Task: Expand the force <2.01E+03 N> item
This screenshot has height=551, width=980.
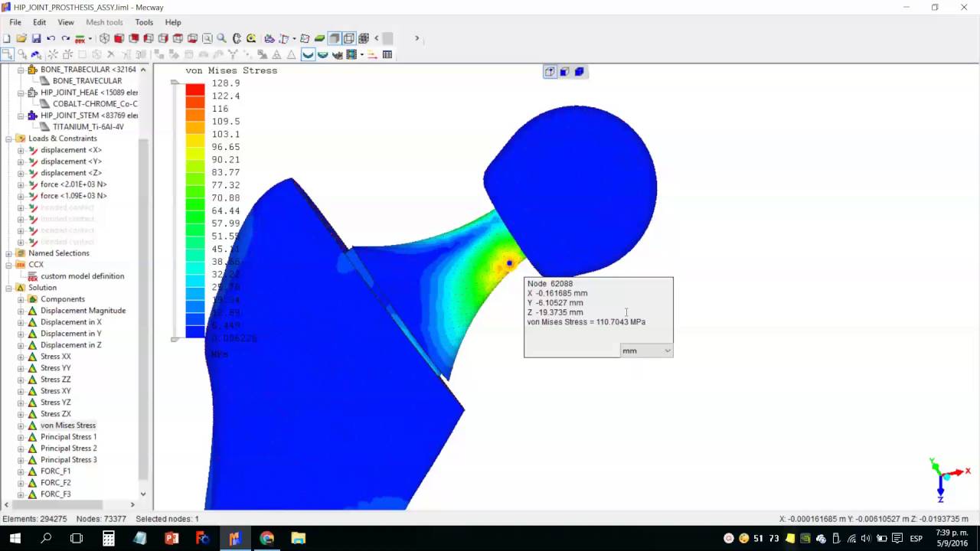Action: (x=21, y=184)
